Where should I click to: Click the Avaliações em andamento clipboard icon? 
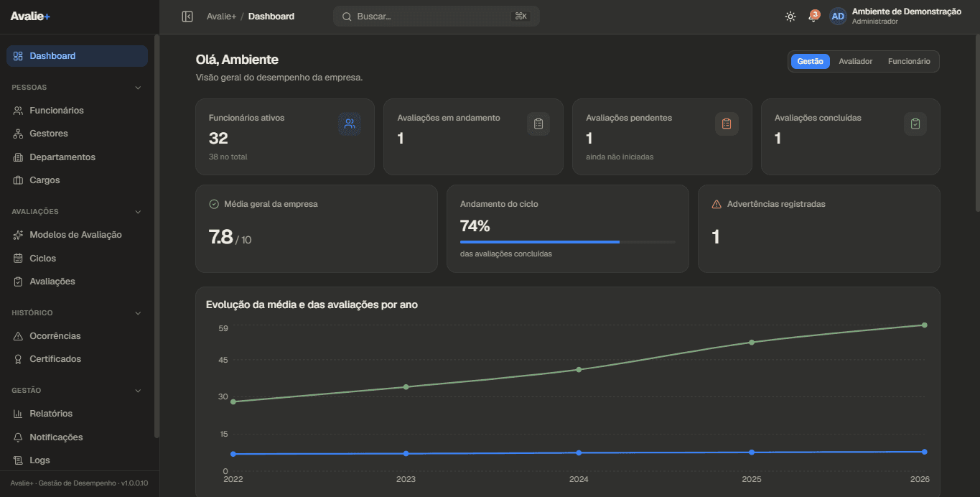pyautogui.click(x=538, y=124)
